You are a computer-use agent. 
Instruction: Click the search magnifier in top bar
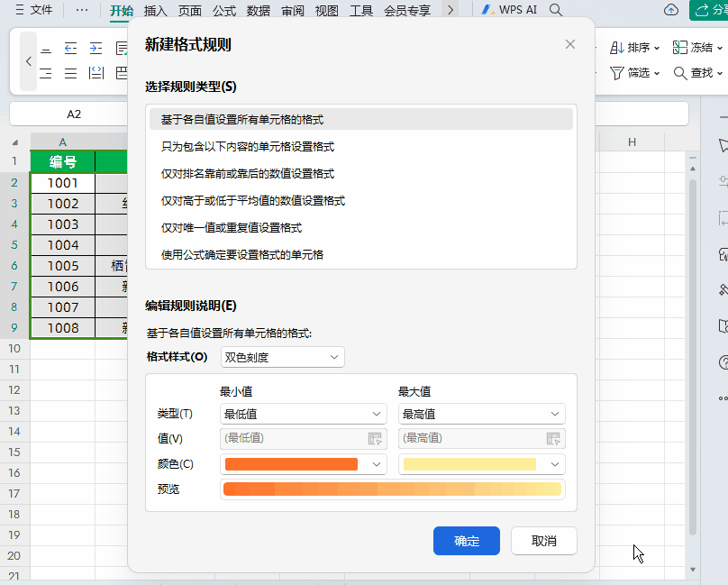pyautogui.click(x=556, y=10)
